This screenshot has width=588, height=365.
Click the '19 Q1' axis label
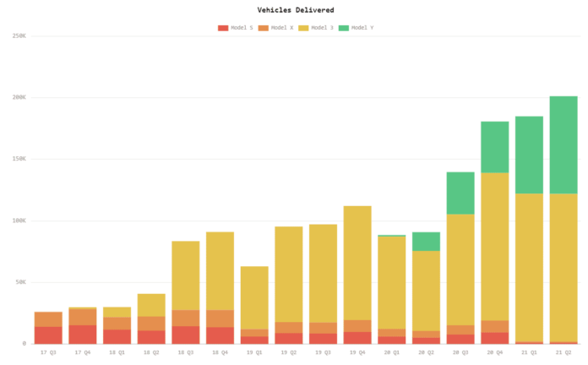pos(254,352)
